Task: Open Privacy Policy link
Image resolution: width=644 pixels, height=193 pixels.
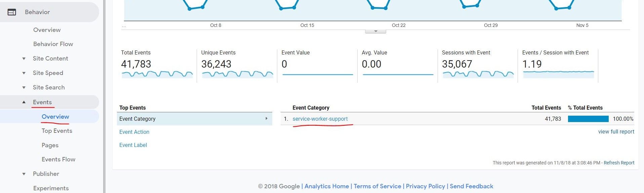Action: point(425,186)
